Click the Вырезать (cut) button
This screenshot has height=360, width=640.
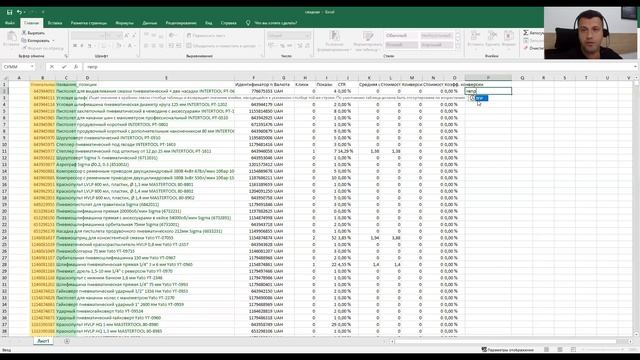tap(33, 33)
